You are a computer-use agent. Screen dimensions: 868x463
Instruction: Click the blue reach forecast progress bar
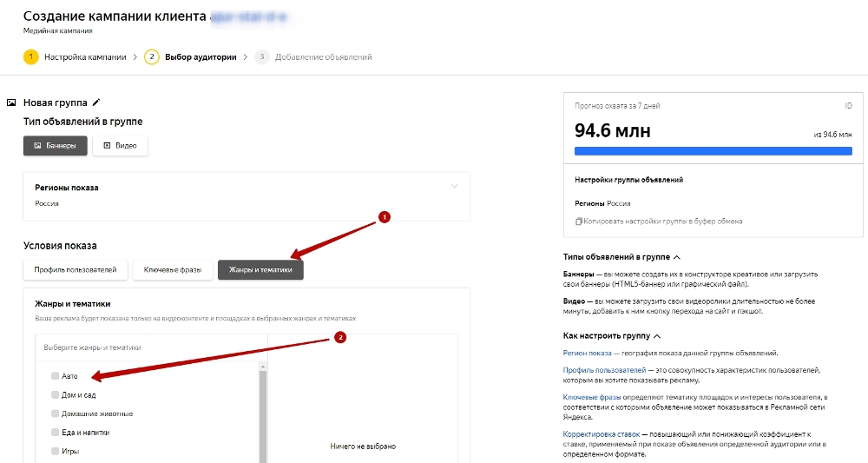point(713,151)
